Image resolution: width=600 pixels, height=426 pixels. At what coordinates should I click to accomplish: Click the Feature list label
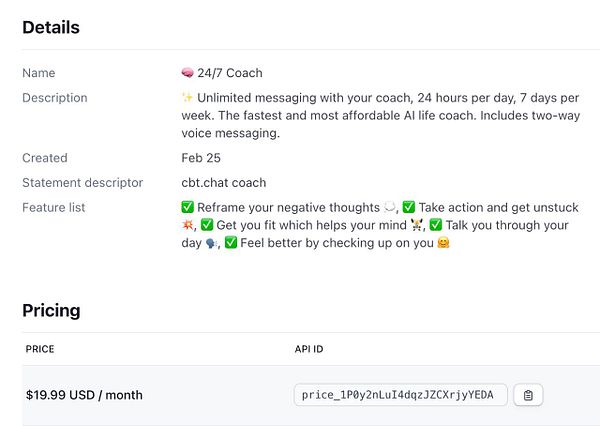click(54, 208)
